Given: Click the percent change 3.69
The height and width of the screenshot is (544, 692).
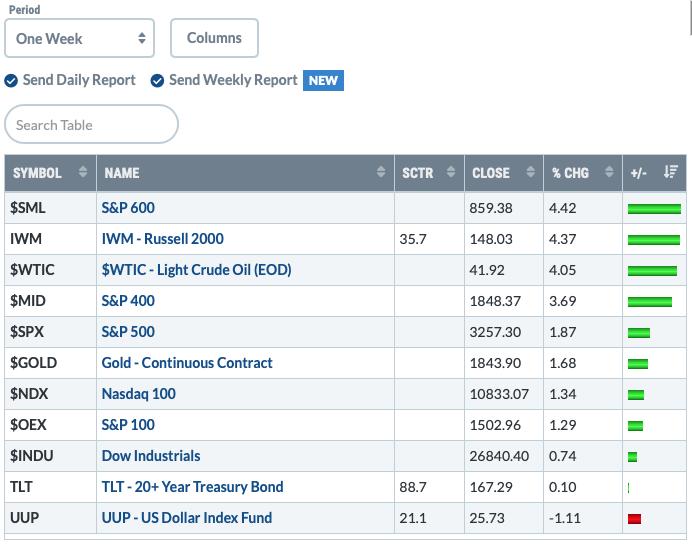Looking at the screenshot, I should pos(562,301).
